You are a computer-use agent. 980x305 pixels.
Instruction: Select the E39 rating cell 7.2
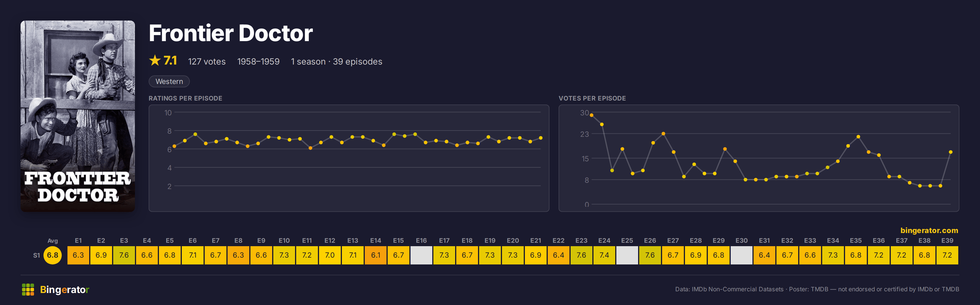947,255
